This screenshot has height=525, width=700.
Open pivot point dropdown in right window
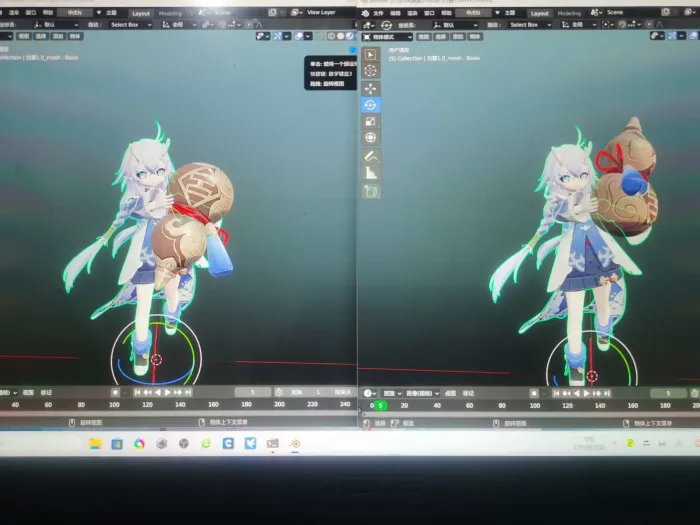coord(608,25)
